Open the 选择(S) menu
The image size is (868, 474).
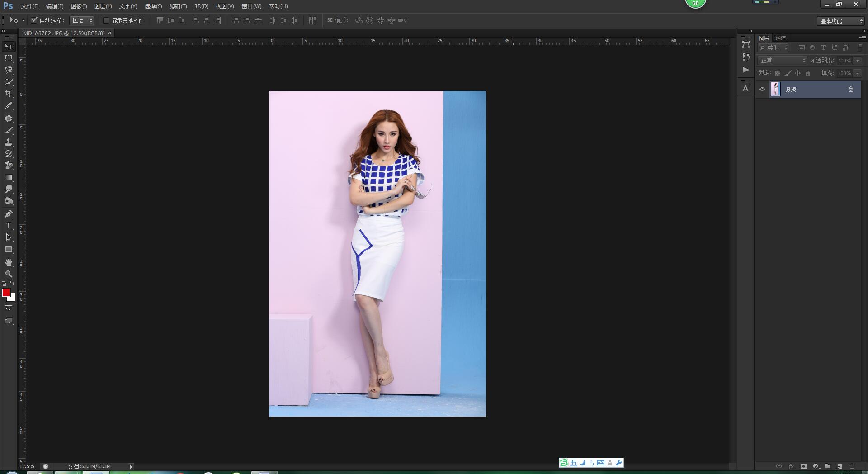pyautogui.click(x=153, y=6)
